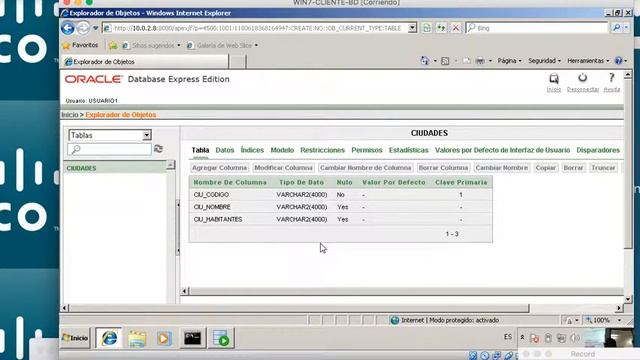Click the Inicio breadcrumb link
Image resolution: width=640 pixels, height=360 pixels.
(70, 115)
